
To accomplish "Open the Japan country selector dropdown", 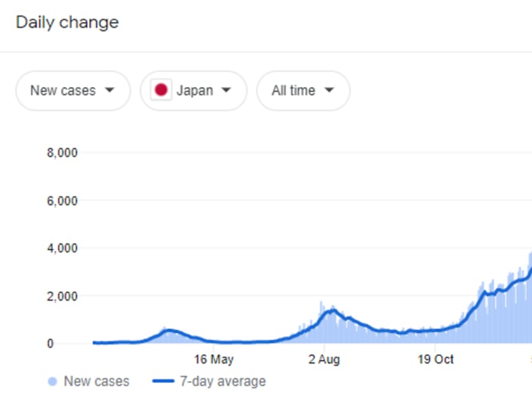I will coord(193,90).
